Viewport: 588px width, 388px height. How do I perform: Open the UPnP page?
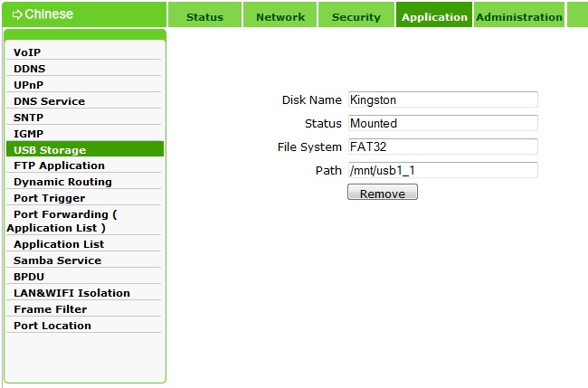coord(29,85)
